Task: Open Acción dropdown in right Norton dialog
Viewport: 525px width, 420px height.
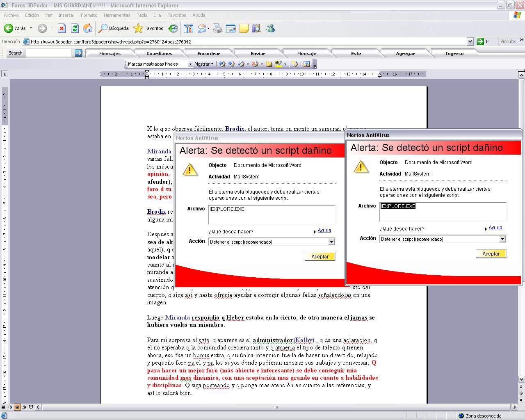Action: point(502,239)
